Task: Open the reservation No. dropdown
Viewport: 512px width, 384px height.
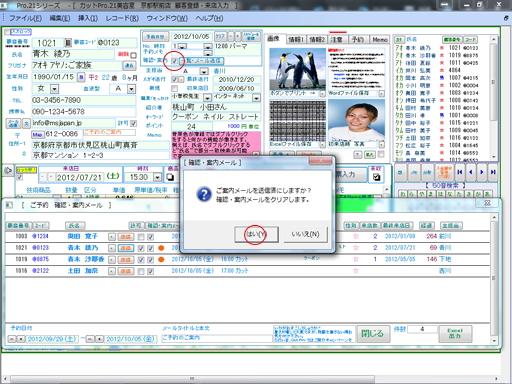Action: 183,46
